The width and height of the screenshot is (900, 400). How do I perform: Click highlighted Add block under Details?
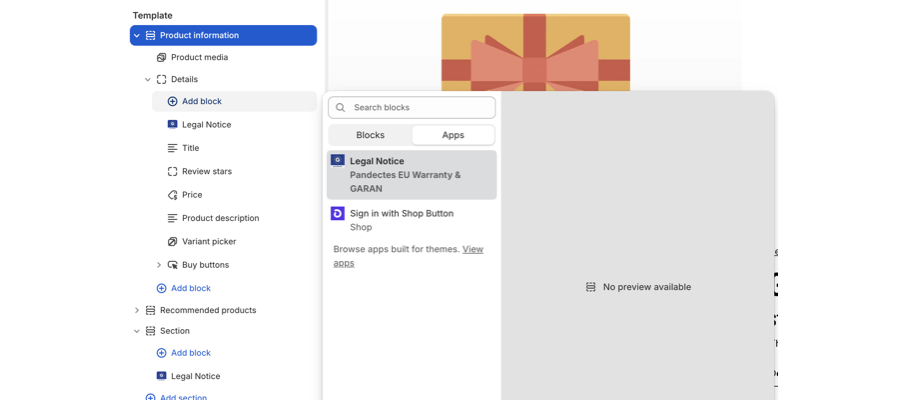coord(234,102)
